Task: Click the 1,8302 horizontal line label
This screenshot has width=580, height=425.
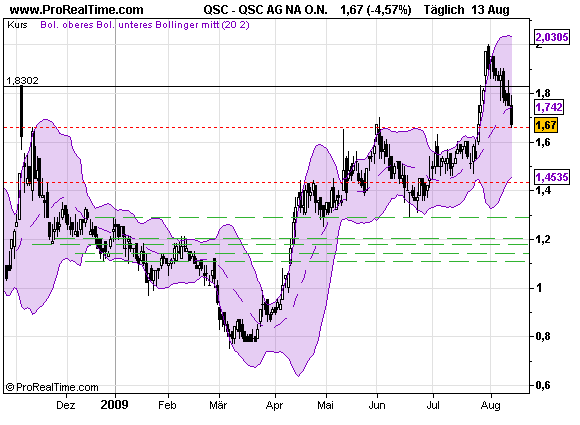Action: pyautogui.click(x=23, y=81)
